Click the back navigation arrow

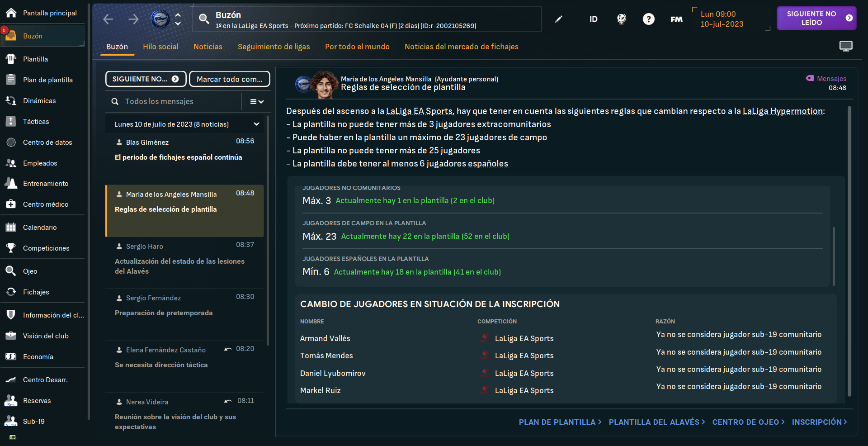pos(108,19)
